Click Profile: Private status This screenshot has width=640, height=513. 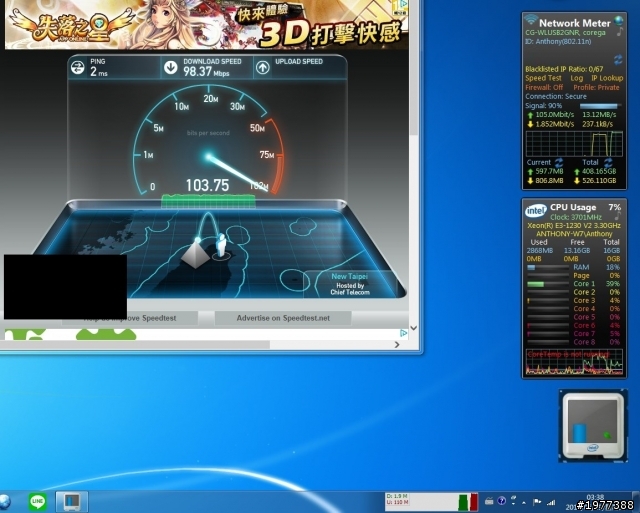point(596,87)
